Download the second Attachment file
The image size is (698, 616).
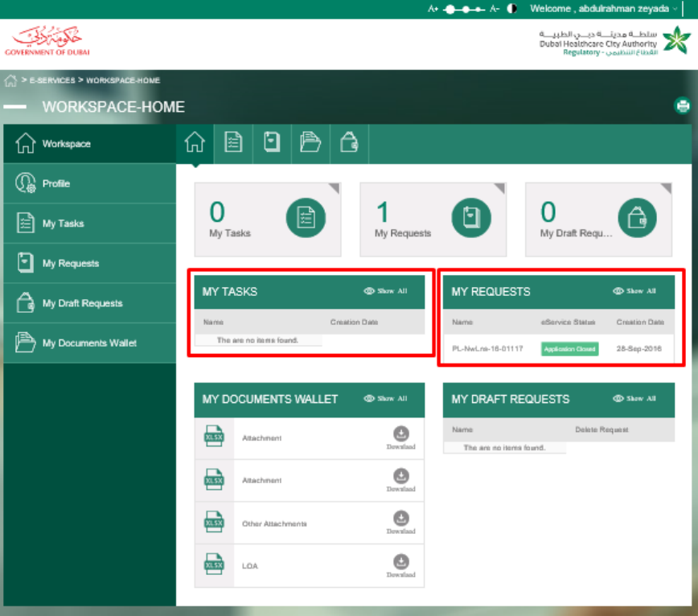tap(401, 480)
